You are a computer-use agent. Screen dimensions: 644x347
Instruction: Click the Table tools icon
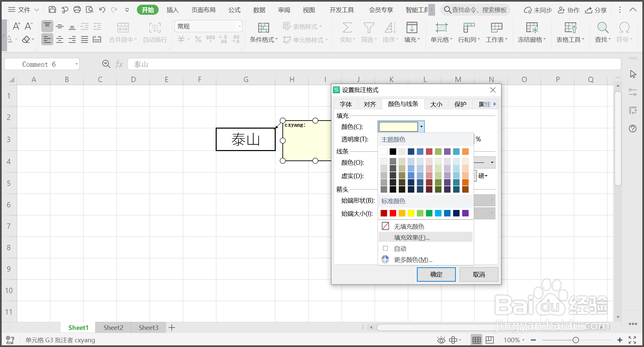(570, 27)
